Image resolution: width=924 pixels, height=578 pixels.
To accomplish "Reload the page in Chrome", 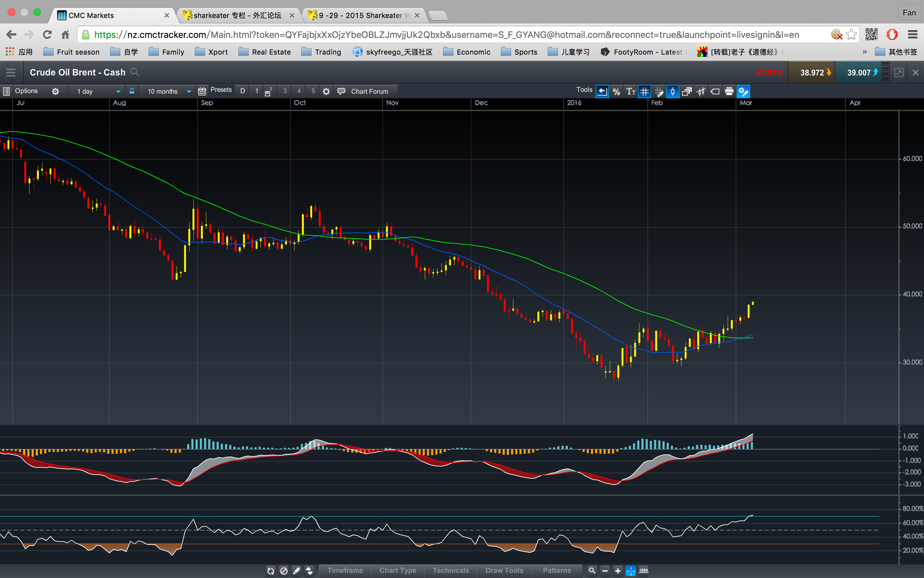I will 47,35.
